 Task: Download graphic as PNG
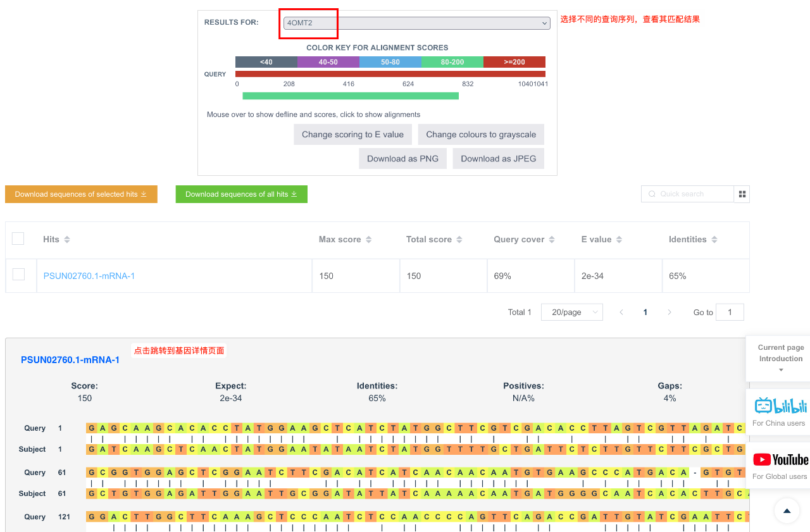point(402,158)
